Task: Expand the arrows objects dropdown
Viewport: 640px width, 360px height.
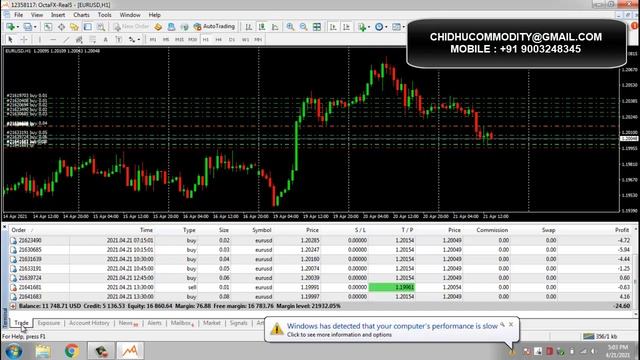Action: point(139,40)
